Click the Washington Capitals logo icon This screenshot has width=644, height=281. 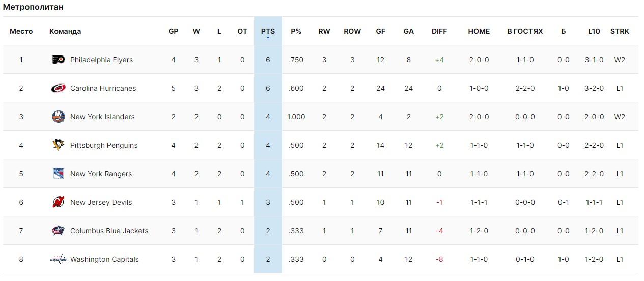click(x=59, y=259)
